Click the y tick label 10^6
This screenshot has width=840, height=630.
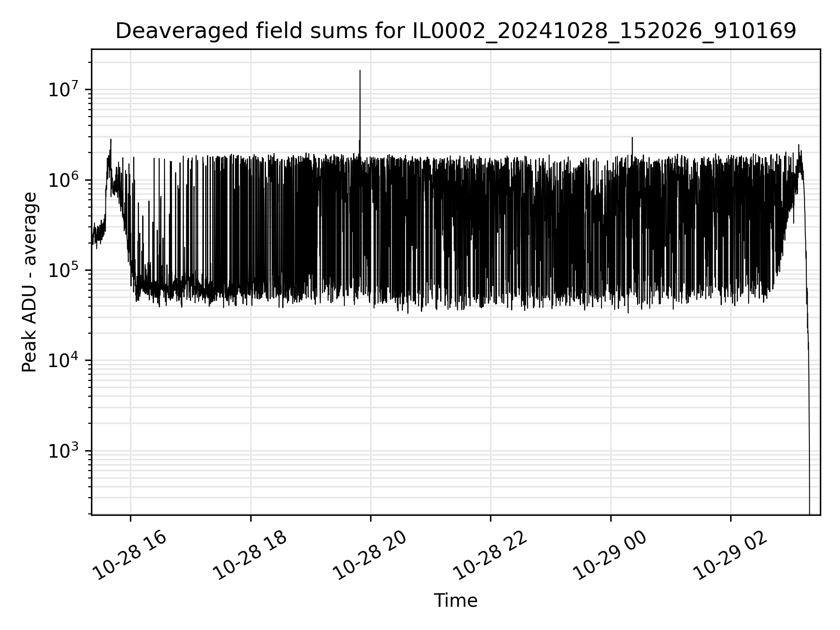tap(64, 180)
